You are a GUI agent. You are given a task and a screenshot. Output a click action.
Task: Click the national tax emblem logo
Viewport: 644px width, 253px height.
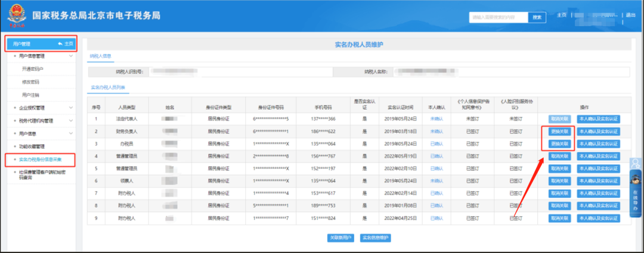coord(17,17)
